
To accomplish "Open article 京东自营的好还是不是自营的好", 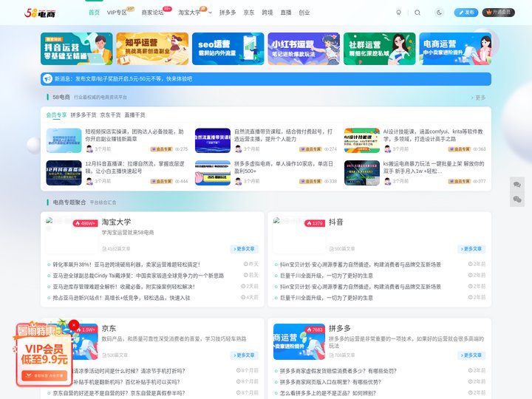I will (x=119, y=393).
